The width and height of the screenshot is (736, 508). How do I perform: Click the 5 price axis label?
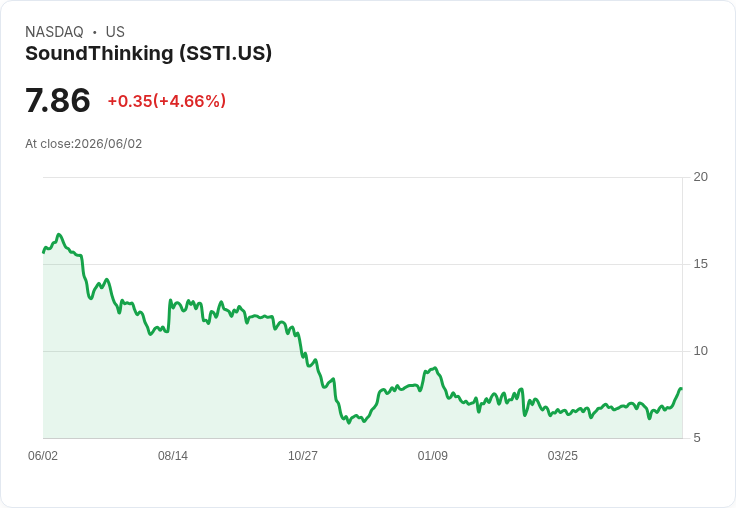click(697, 438)
